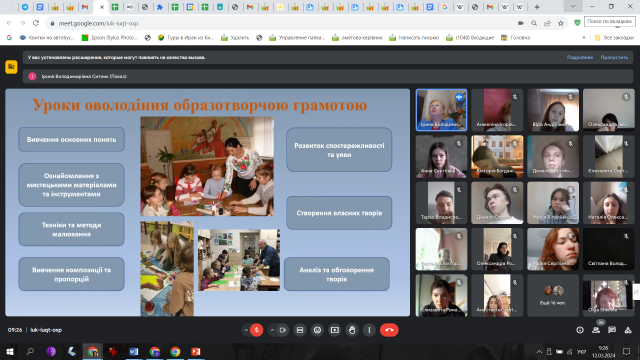Open the activities icon at bottom right
The width and height of the screenshot is (640, 360).
[628, 330]
